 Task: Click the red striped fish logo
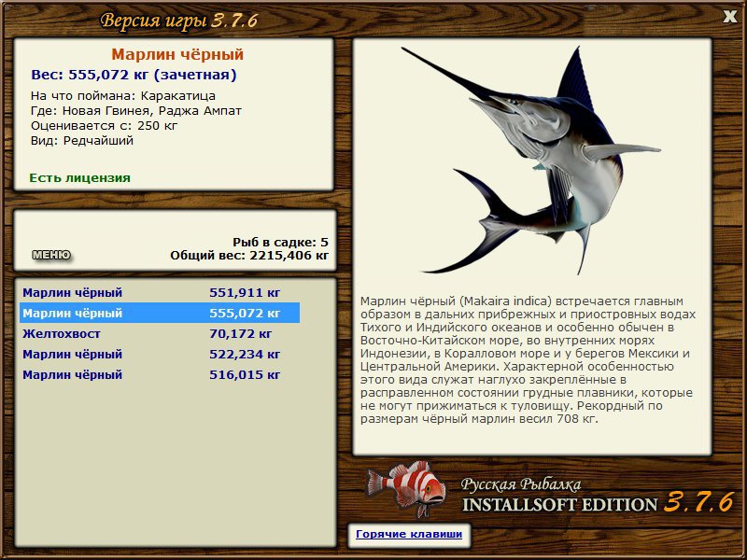pos(405,488)
